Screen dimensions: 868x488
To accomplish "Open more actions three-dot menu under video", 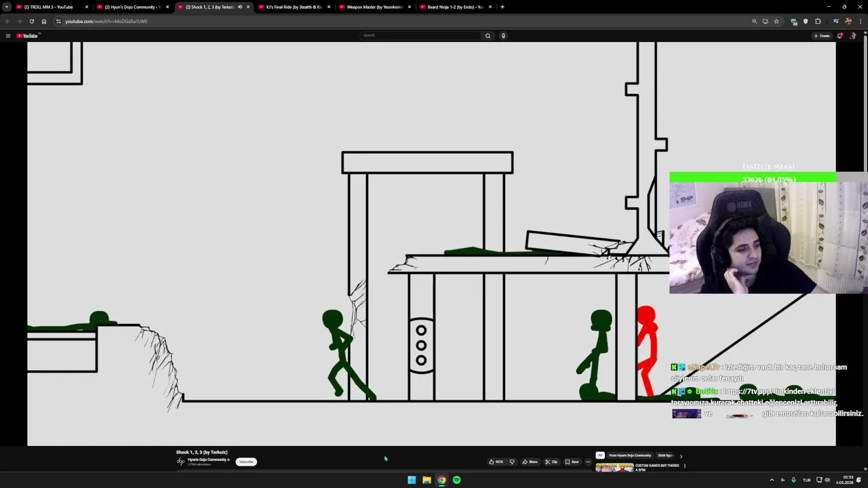I will coord(588,462).
